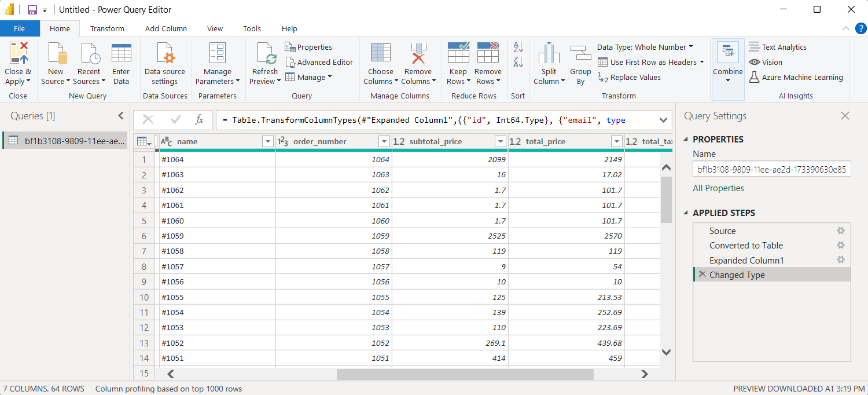Switch to the Help tab
The image size is (868, 395).
click(289, 28)
